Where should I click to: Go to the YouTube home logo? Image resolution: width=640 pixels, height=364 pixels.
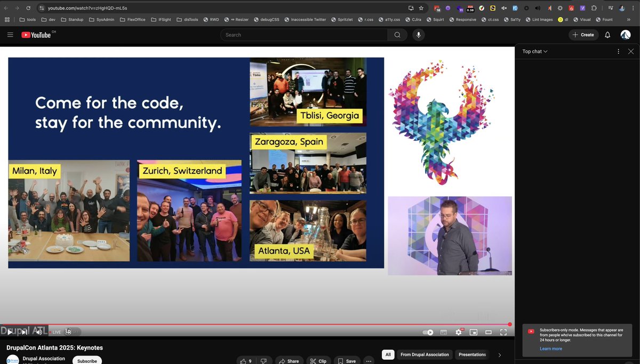pos(36,35)
